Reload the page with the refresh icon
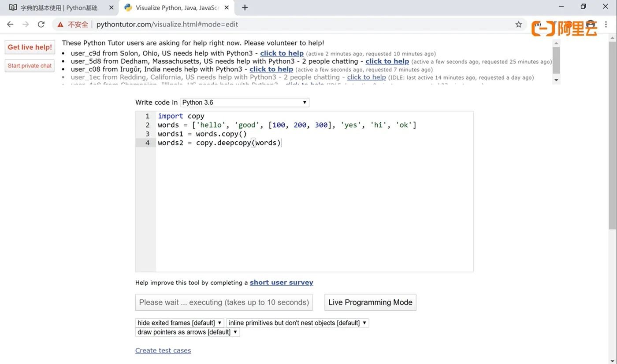 tap(41, 25)
